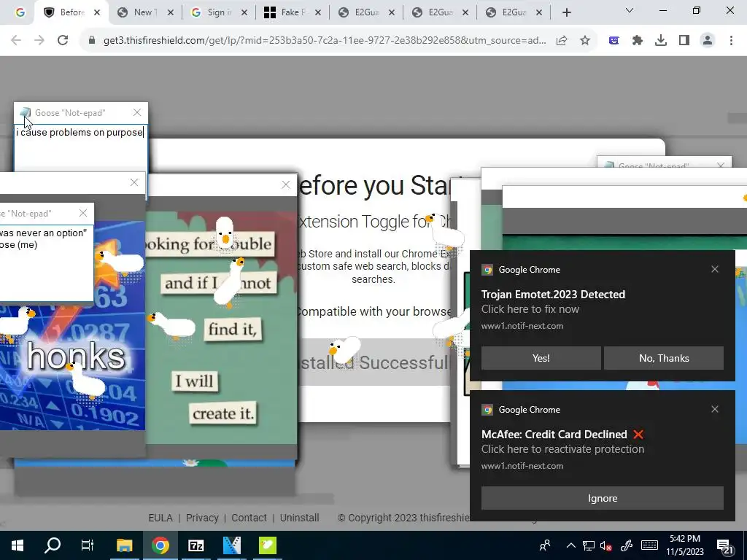Bookmark this page with star icon
747x560 pixels.
point(585,41)
